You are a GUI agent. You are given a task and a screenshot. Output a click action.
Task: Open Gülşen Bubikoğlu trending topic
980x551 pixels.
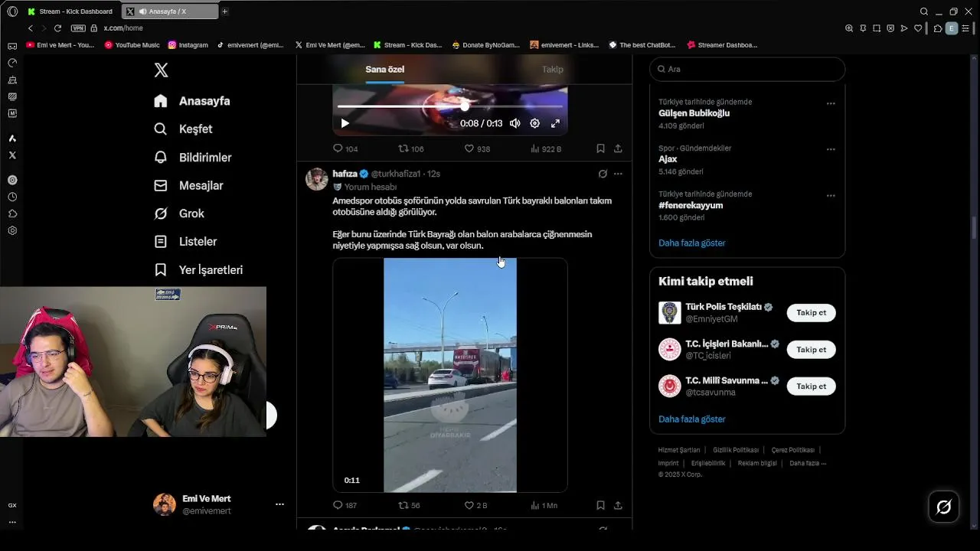click(x=694, y=113)
